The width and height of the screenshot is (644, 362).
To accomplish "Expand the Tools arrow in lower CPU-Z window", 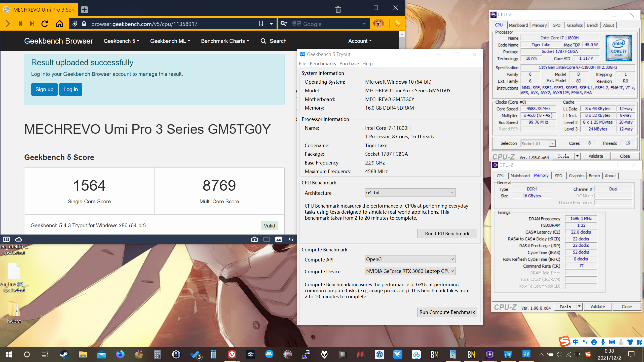I will click(579, 307).
